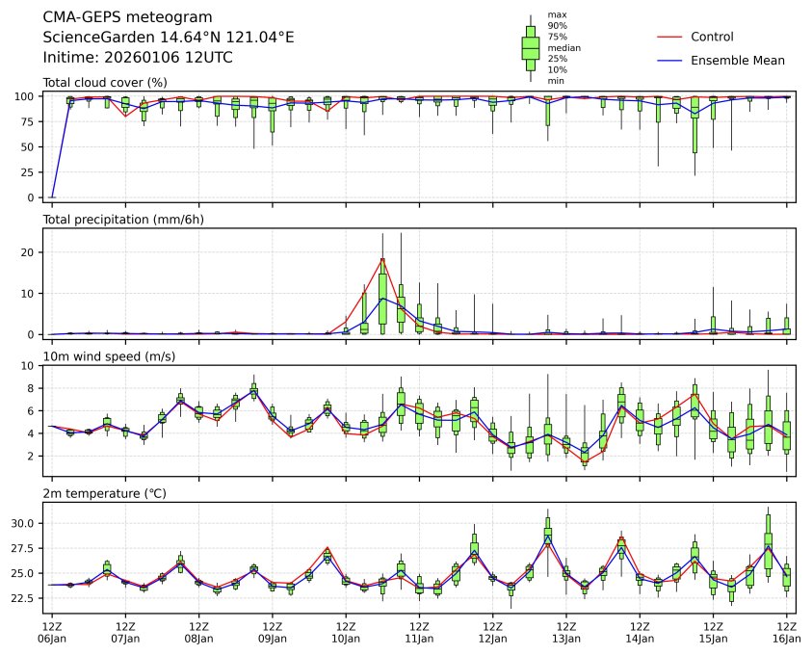Select the Total cloud cover panel title
812x655 pixels.
[x=105, y=82]
